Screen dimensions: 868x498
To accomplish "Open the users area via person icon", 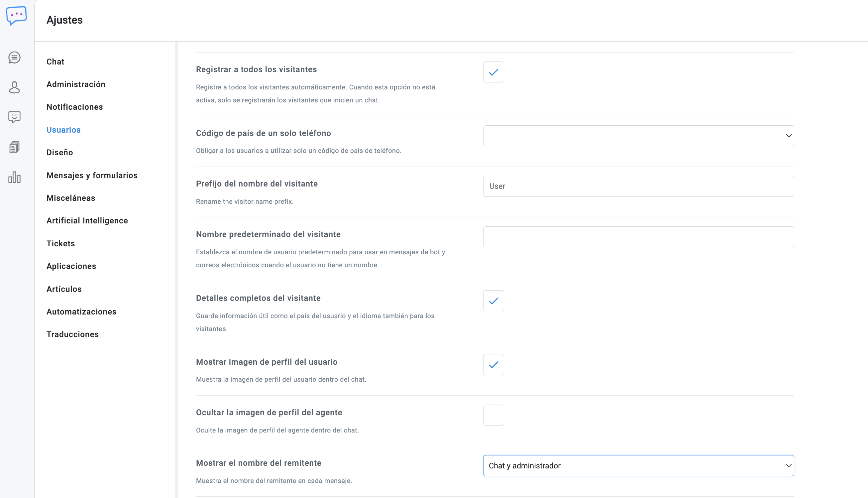I will pyautogui.click(x=14, y=87).
